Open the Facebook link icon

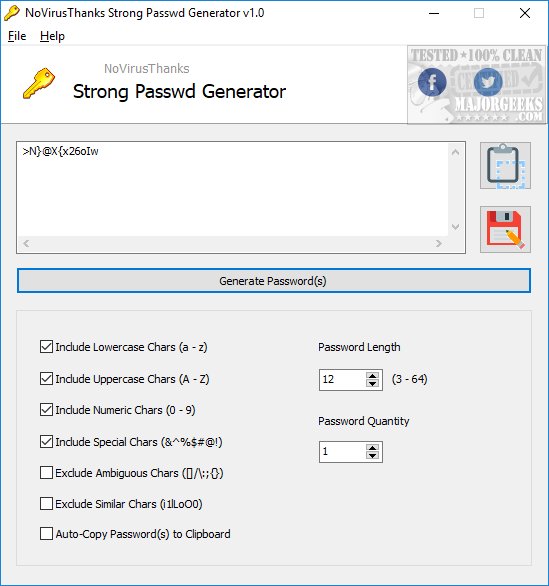[x=432, y=82]
